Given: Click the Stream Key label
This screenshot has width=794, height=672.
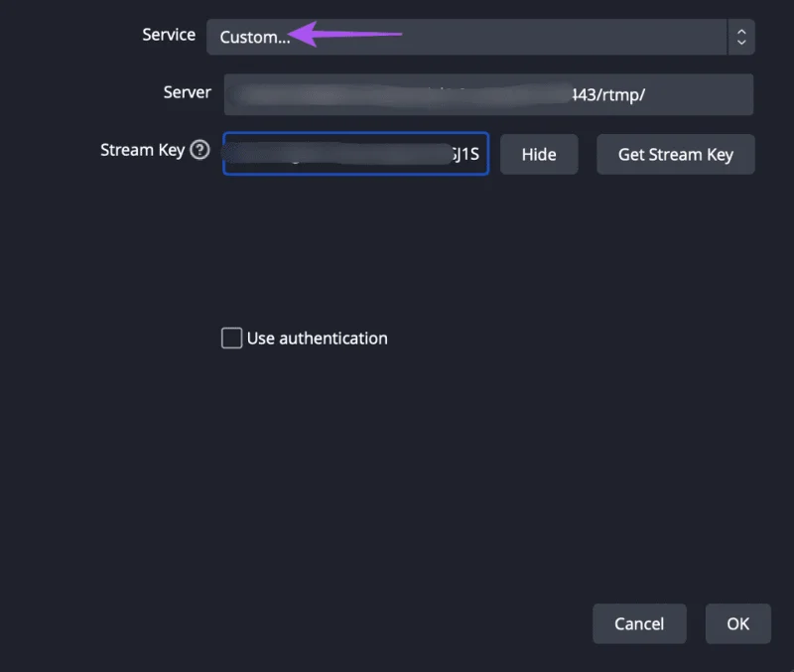Looking at the screenshot, I should (142, 151).
